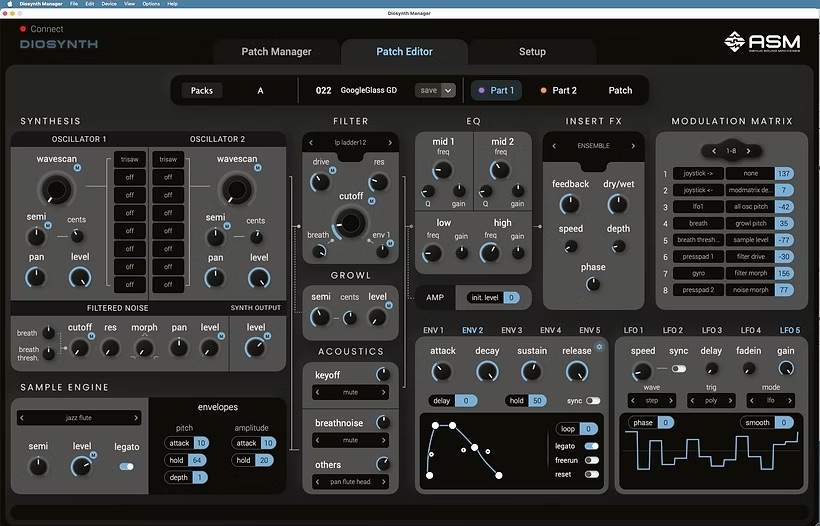
Task: Click the M modulation badge on filter cutoff
Action: click(x=372, y=201)
